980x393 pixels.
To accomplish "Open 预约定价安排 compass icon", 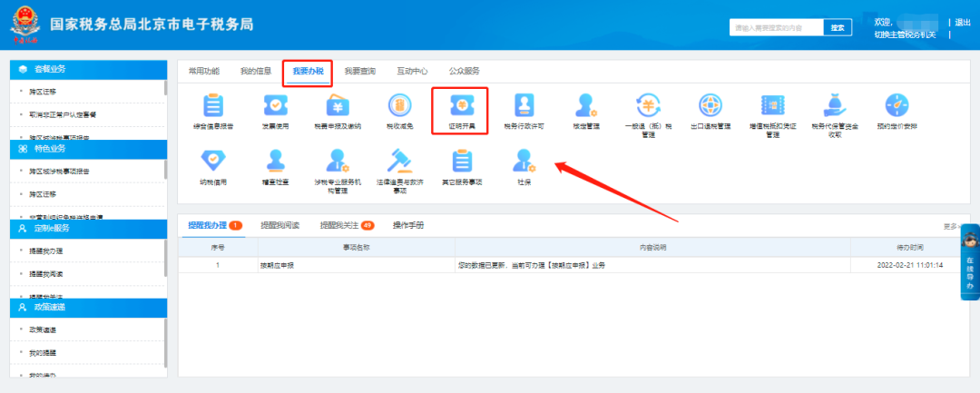I will point(897,105).
